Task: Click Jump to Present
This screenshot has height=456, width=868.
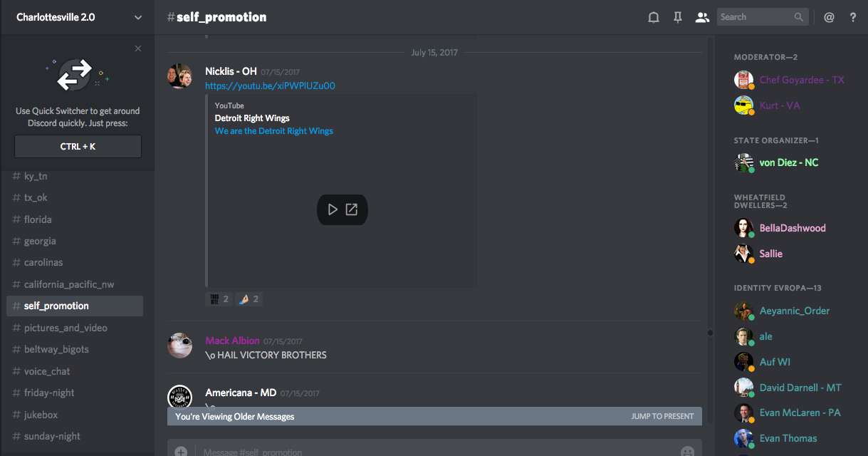Action: [662, 416]
